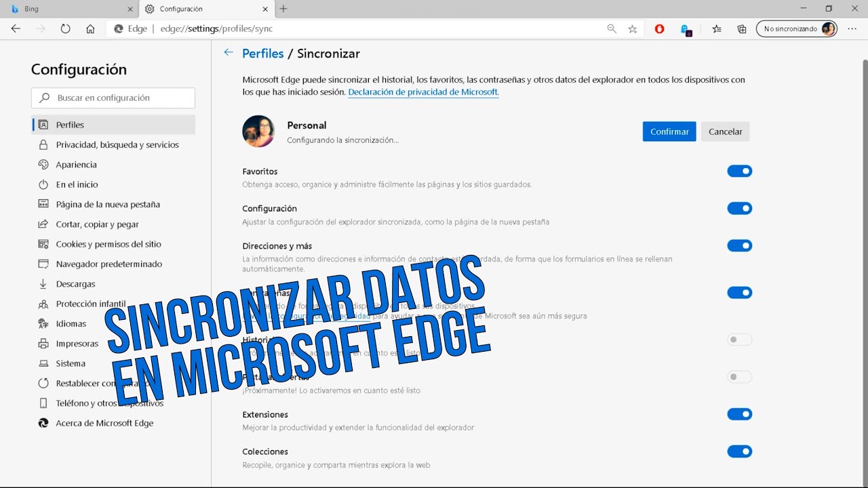The width and height of the screenshot is (868, 488).
Task: Close the Configuración tab
Action: coord(265,9)
